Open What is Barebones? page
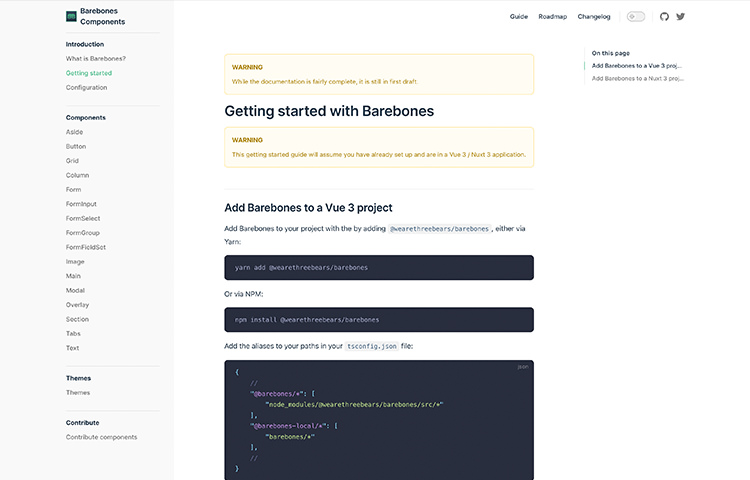This screenshot has width=750, height=480. tap(96, 59)
